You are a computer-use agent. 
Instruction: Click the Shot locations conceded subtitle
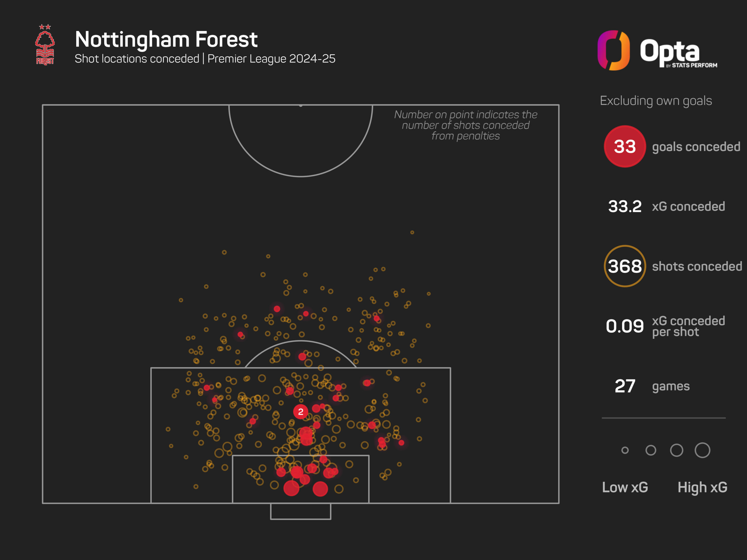[x=205, y=59]
